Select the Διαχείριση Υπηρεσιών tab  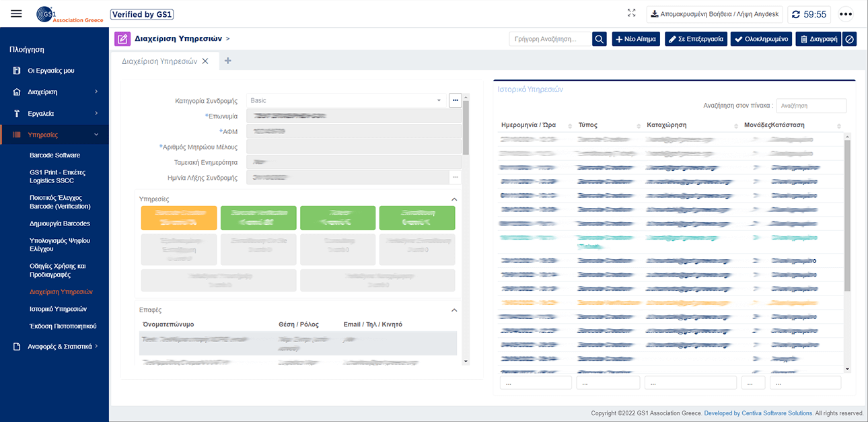point(159,61)
